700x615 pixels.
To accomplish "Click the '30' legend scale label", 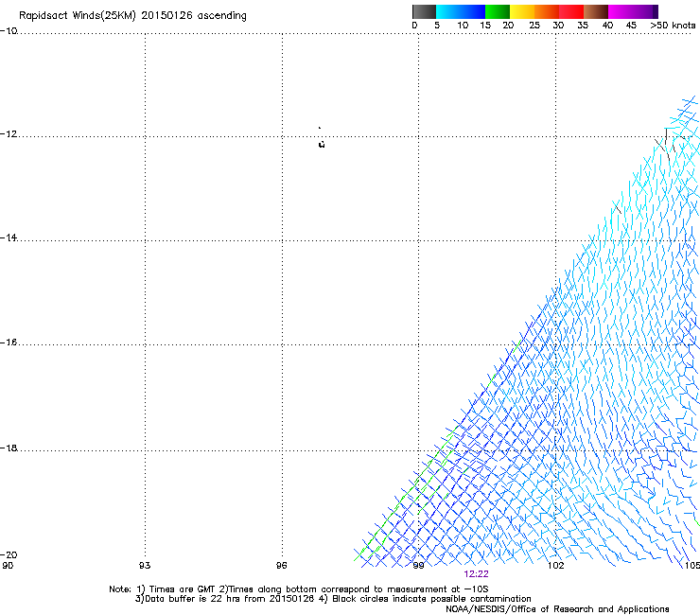I will 558,26.
